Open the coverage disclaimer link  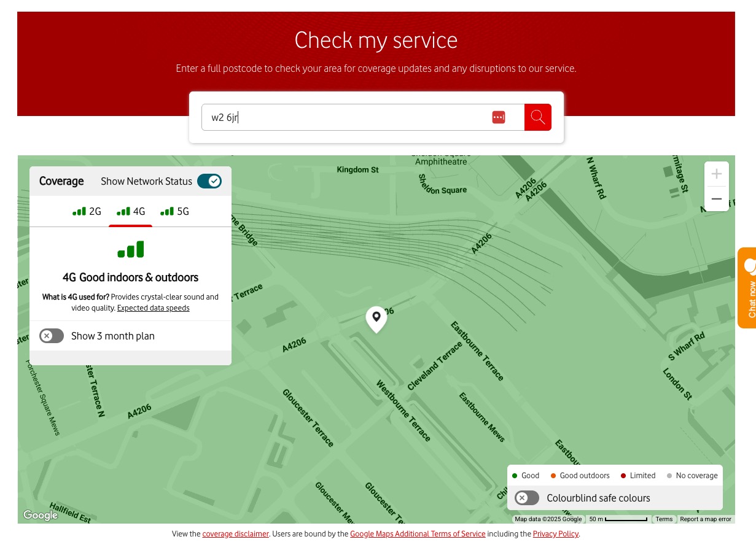pyautogui.click(x=236, y=534)
